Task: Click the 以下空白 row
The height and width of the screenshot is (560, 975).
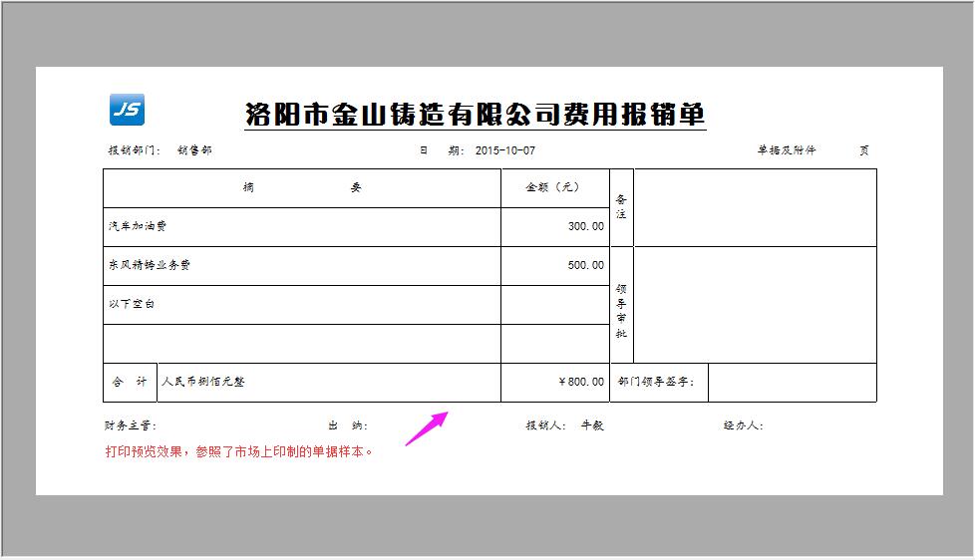Action: 132,304
